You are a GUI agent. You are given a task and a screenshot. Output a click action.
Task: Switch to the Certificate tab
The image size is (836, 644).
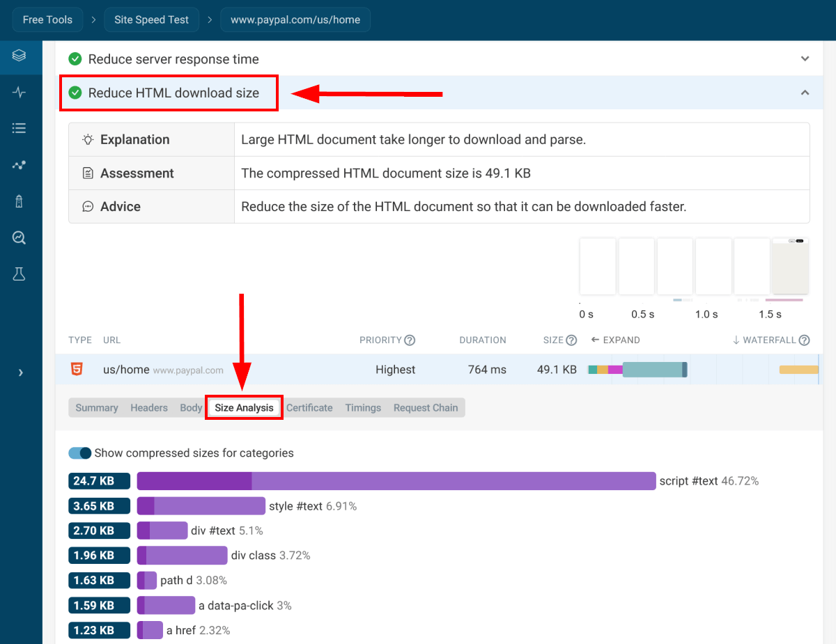click(309, 408)
